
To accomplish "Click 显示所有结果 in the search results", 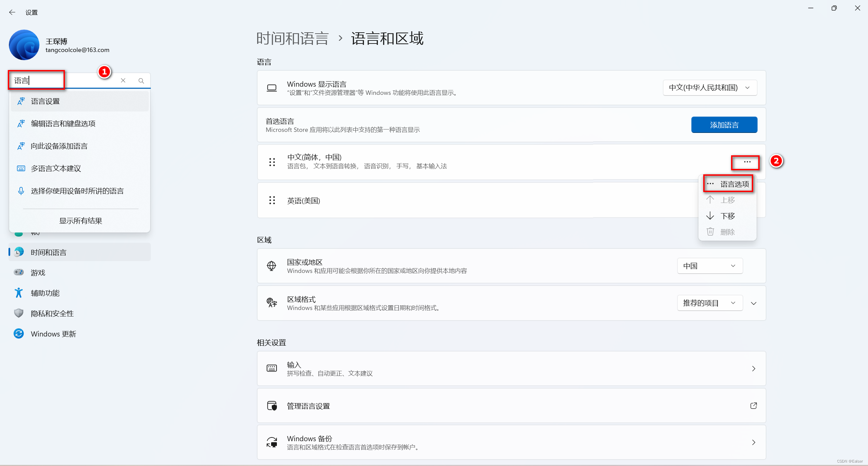I will pyautogui.click(x=80, y=220).
